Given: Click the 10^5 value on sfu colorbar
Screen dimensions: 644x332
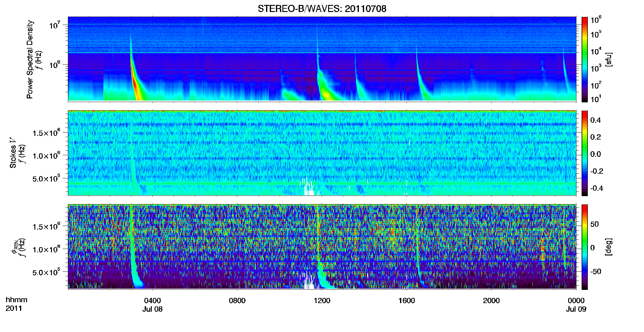Looking at the screenshot, I should (x=596, y=34).
